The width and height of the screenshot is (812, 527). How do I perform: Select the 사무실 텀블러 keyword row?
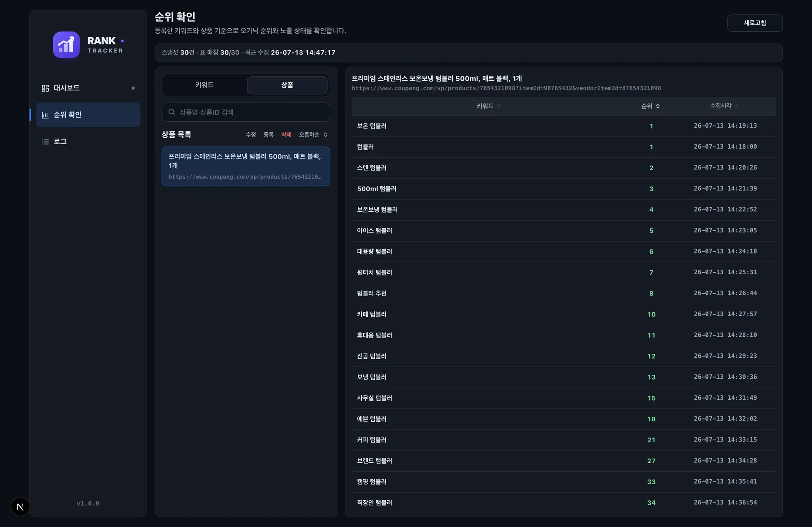tap(564, 398)
